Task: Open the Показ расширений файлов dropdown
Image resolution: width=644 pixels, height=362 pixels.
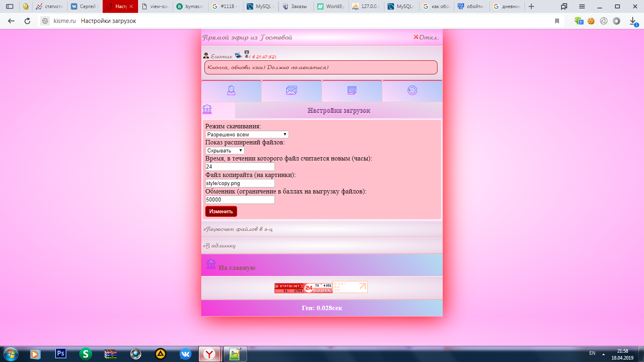Action: [225, 150]
